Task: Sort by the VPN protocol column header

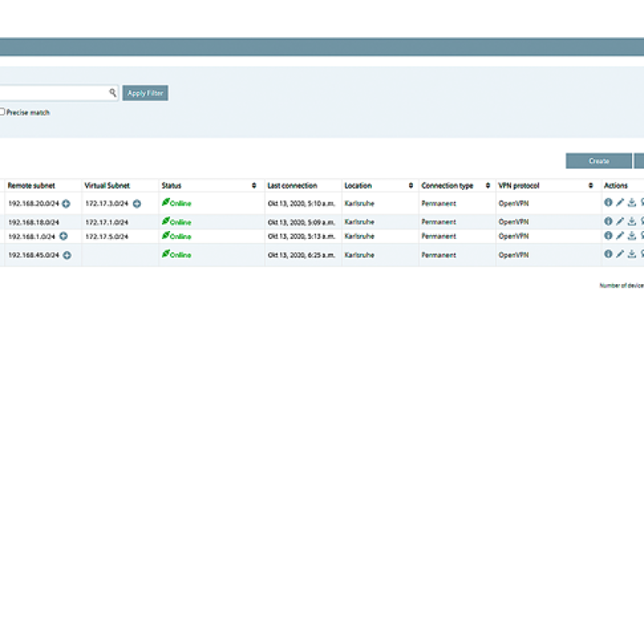Action: coord(591,186)
